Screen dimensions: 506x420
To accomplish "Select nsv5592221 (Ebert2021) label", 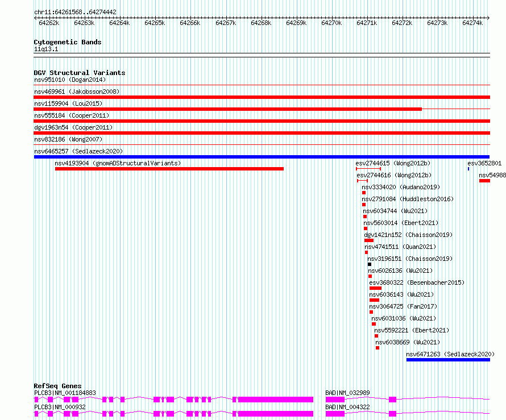I will (x=412, y=330).
